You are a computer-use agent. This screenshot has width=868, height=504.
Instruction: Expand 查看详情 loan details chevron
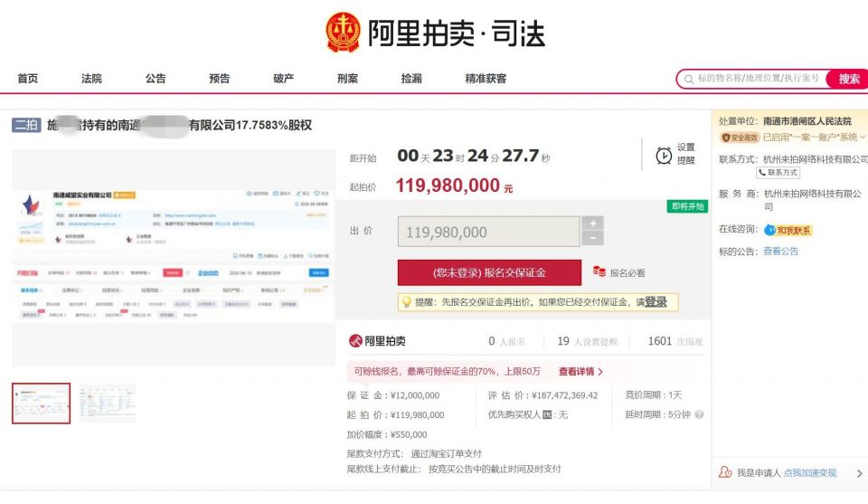coord(599,372)
